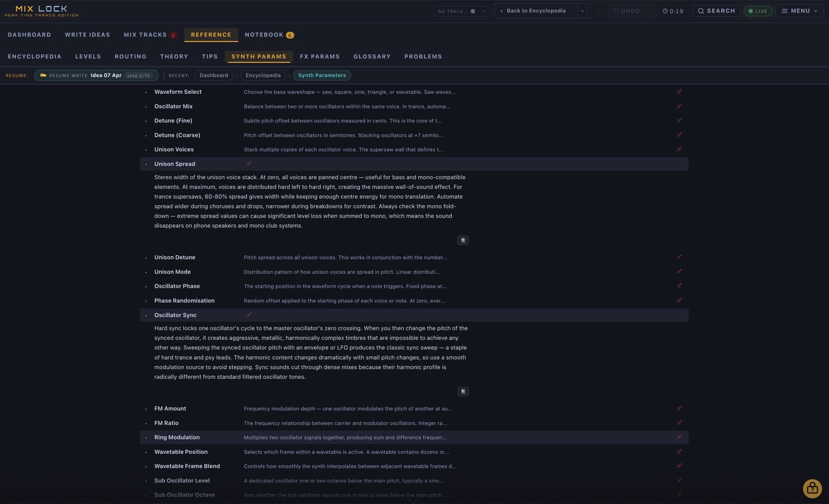Open the No Track selector chevron

point(484,11)
